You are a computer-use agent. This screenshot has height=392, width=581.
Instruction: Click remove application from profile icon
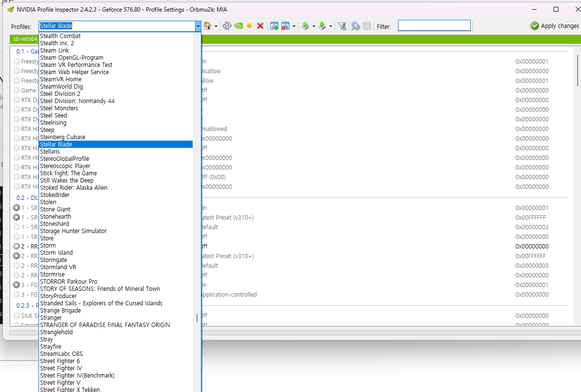[285, 26]
